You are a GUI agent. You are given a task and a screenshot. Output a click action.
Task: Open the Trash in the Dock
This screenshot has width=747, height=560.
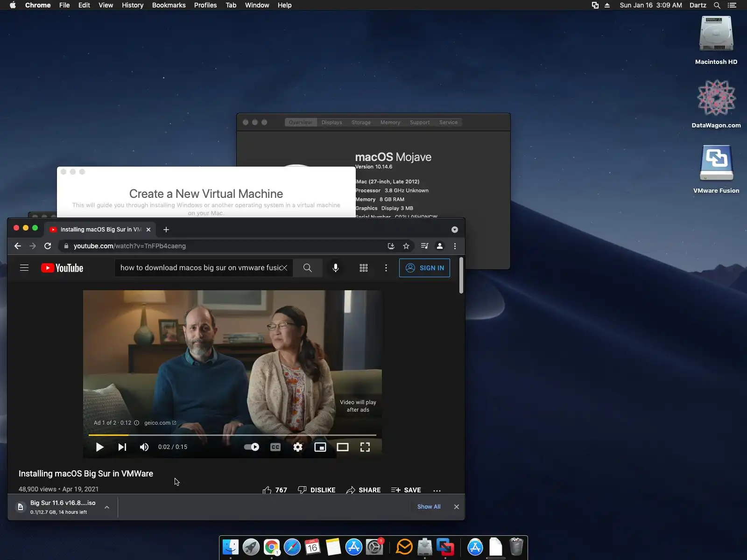point(516,547)
